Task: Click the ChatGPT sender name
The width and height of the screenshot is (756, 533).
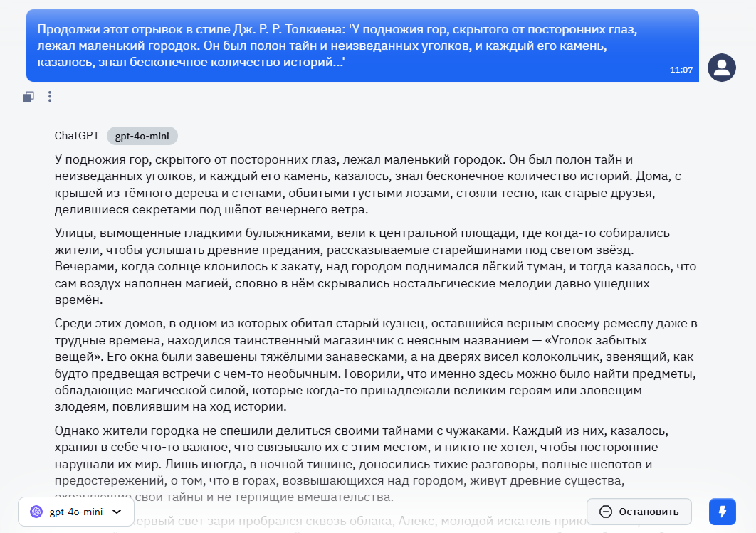Action: point(77,136)
